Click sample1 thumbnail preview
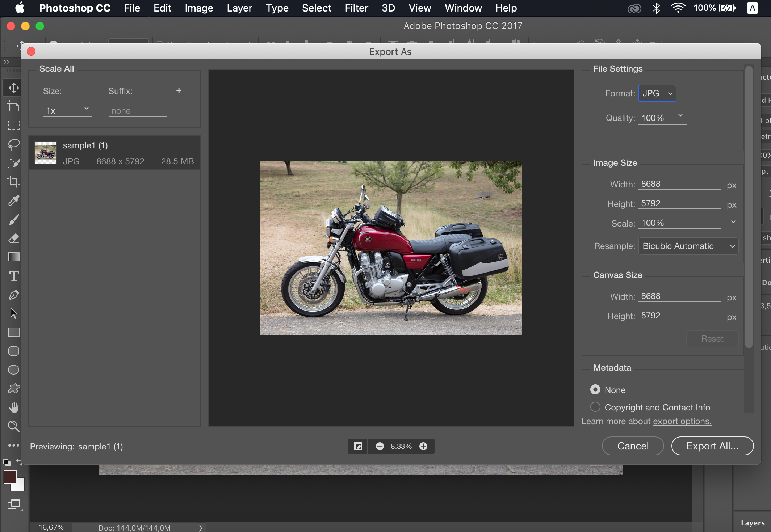The width and height of the screenshot is (771, 532). (x=45, y=153)
